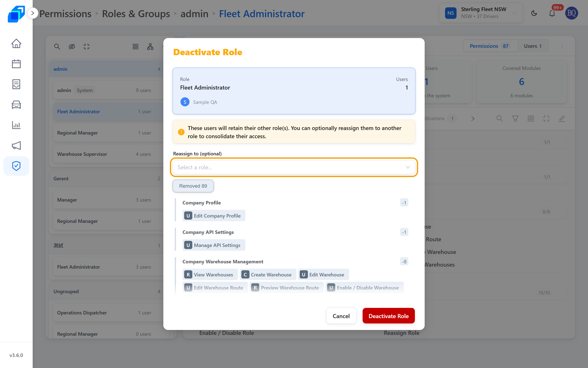Search permissions with the right panel magnifier
Screen dimensions: 588x368
[500, 119]
